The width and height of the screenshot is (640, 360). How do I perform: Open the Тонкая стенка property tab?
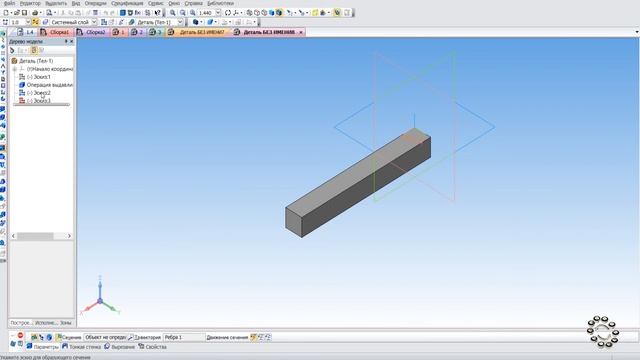(81, 347)
